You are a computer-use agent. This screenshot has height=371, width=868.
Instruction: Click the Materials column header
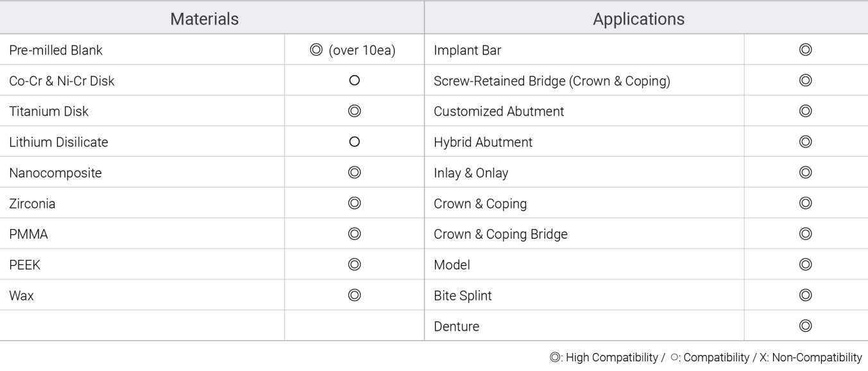click(x=205, y=19)
